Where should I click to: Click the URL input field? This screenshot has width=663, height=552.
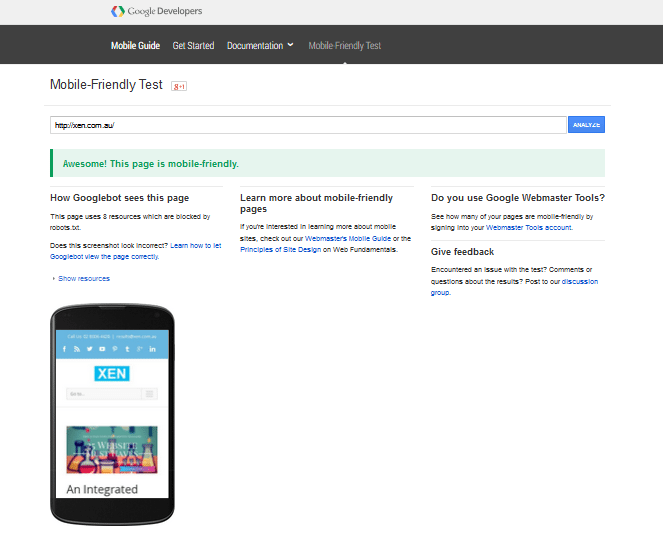tap(308, 125)
